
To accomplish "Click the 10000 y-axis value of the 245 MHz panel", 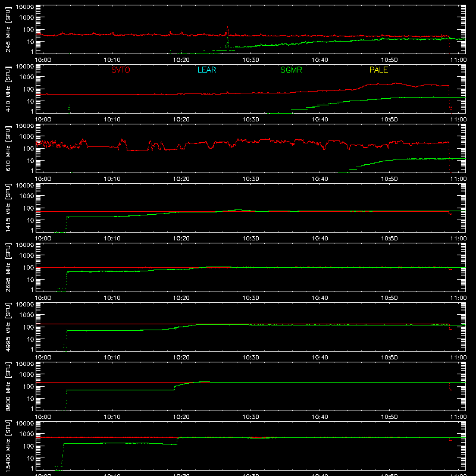I will 25,7.
